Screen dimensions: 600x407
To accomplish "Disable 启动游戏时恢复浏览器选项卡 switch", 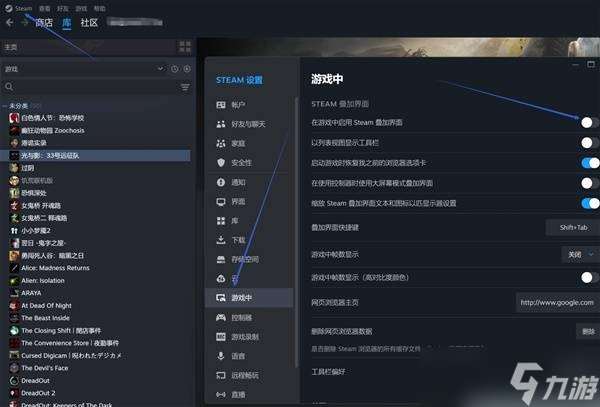I will click(590, 163).
